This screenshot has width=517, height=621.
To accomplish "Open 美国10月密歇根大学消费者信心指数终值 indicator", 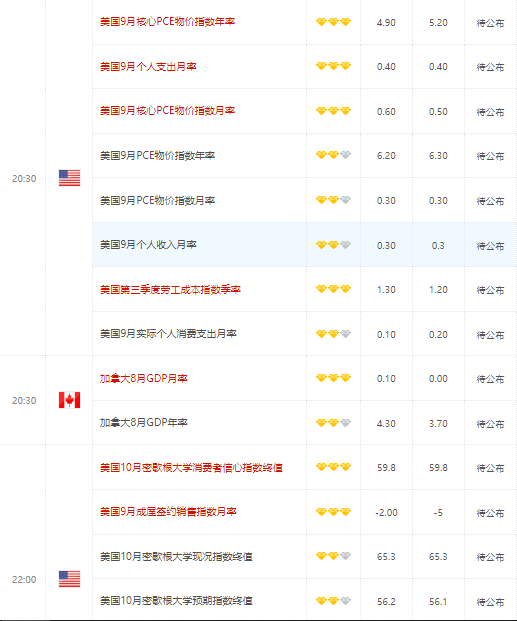I will [x=191, y=468].
